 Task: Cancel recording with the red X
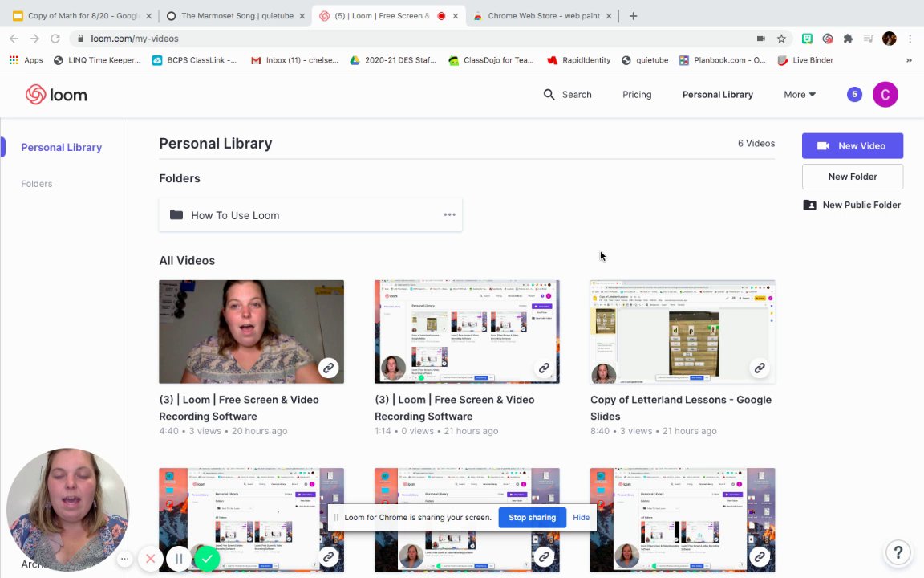pos(150,558)
